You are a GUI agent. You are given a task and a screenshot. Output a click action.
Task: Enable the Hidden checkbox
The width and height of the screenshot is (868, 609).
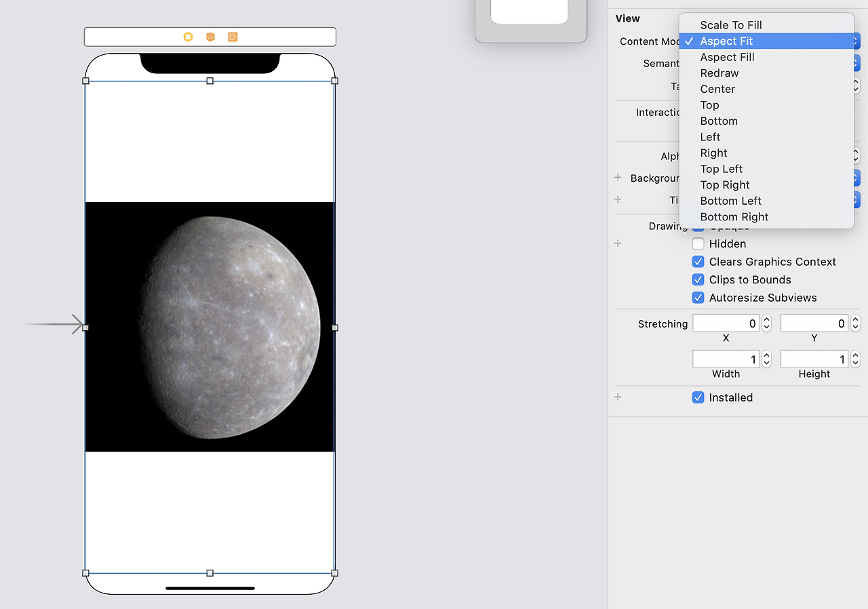(x=698, y=243)
